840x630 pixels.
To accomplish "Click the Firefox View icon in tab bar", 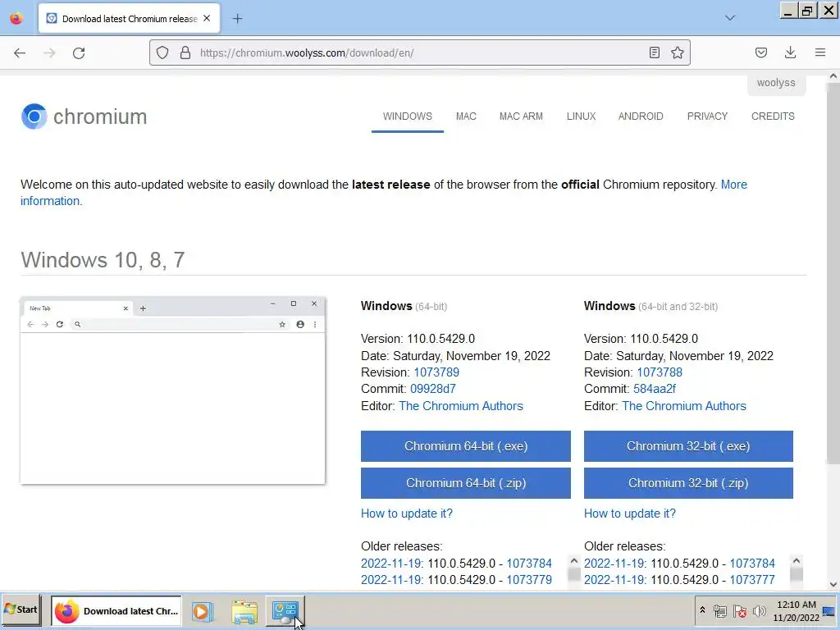I will [x=16, y=19].
